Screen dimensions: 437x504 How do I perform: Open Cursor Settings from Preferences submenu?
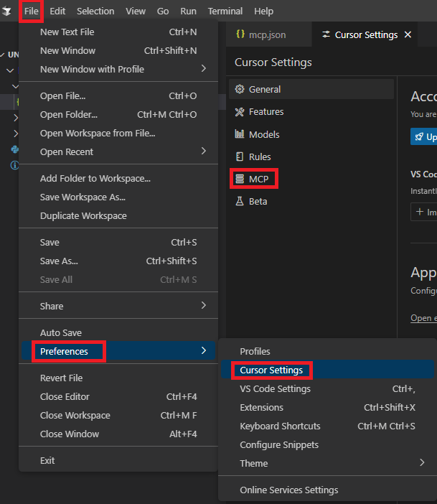tap(327, 369)
